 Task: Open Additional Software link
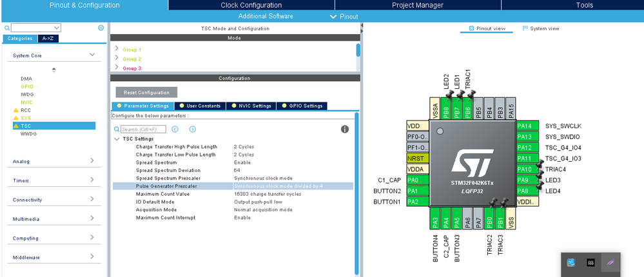(x=266, y=16)
